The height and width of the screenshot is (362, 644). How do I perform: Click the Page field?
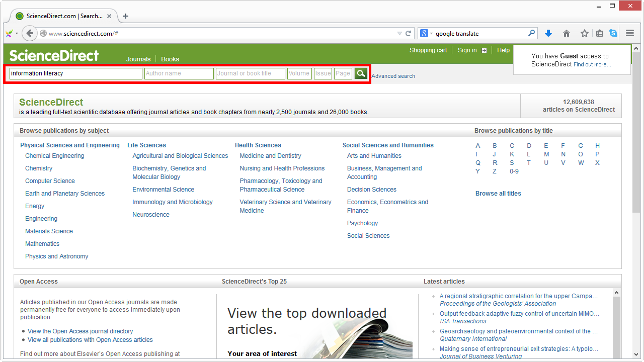point(343,73)
